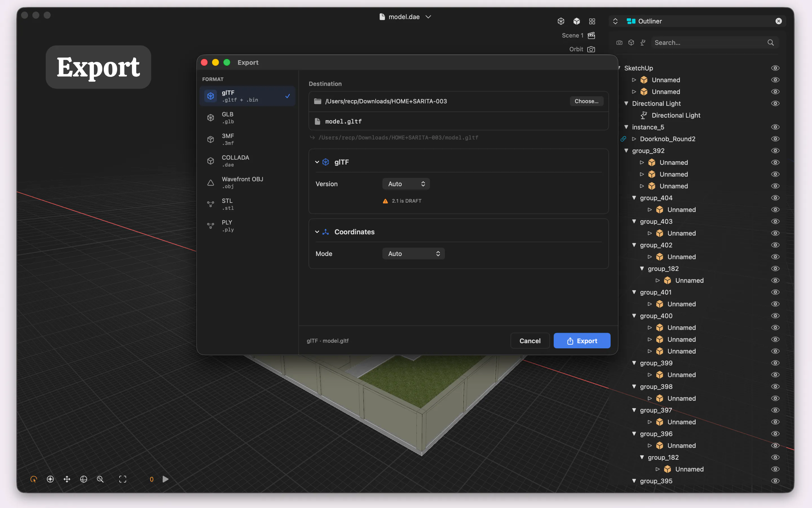Select the PLY .ply format
Image resolution: width=812 pixels, height=508 pixels.
point(247,226)
